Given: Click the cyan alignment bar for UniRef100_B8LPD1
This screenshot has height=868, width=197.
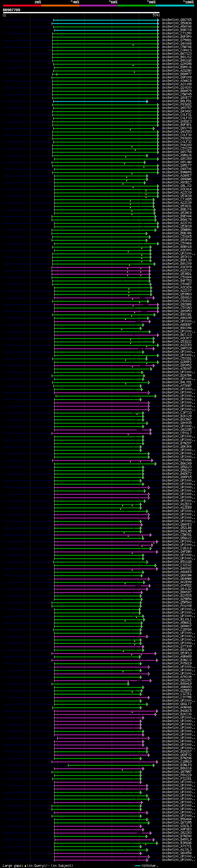Looking at the screenshot, I should coord(100,101).
